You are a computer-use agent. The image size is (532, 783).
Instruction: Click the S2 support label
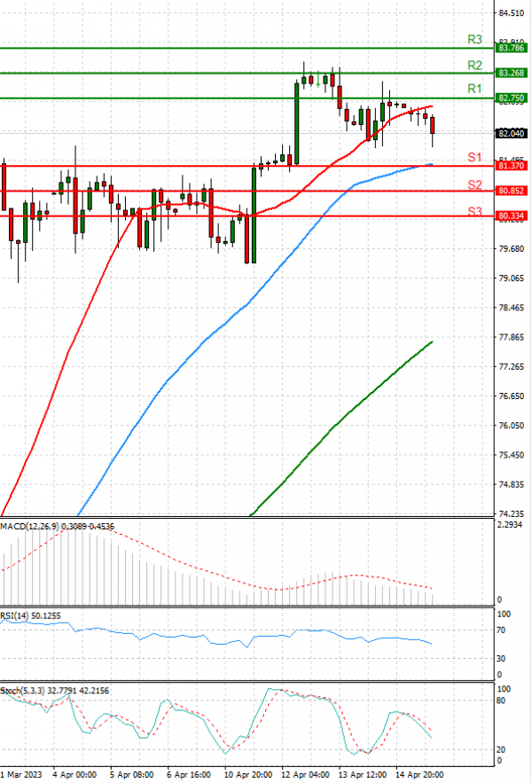[474, 185]
